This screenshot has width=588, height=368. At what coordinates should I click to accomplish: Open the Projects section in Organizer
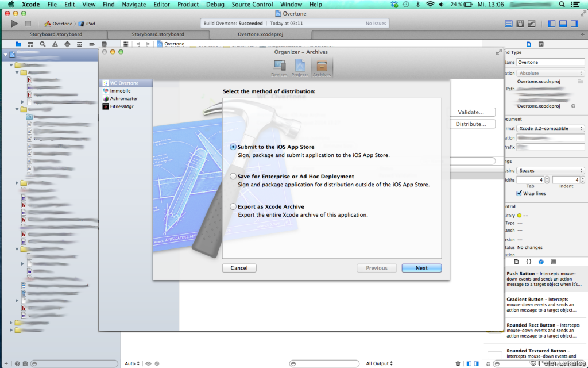(300, 68)
